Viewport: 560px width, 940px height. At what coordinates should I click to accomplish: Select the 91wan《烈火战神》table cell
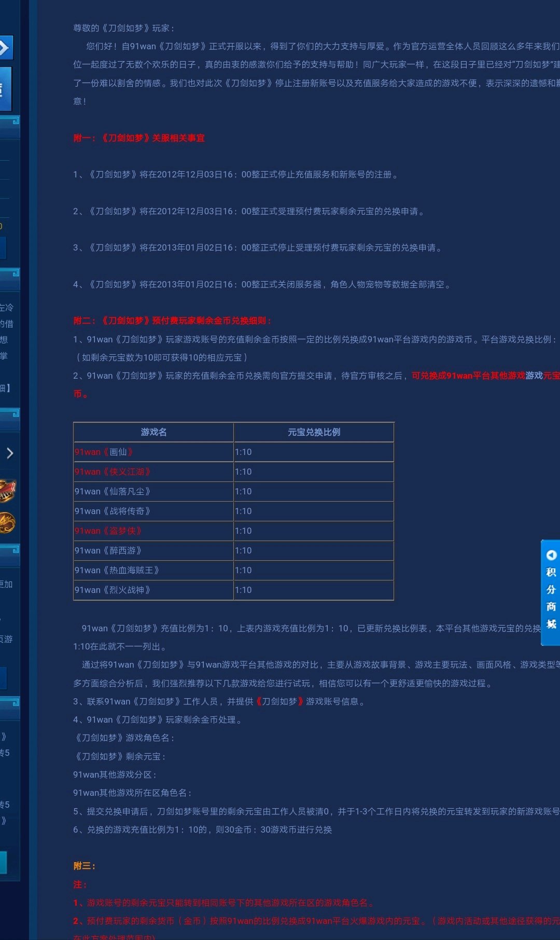(x=153, y=590)
